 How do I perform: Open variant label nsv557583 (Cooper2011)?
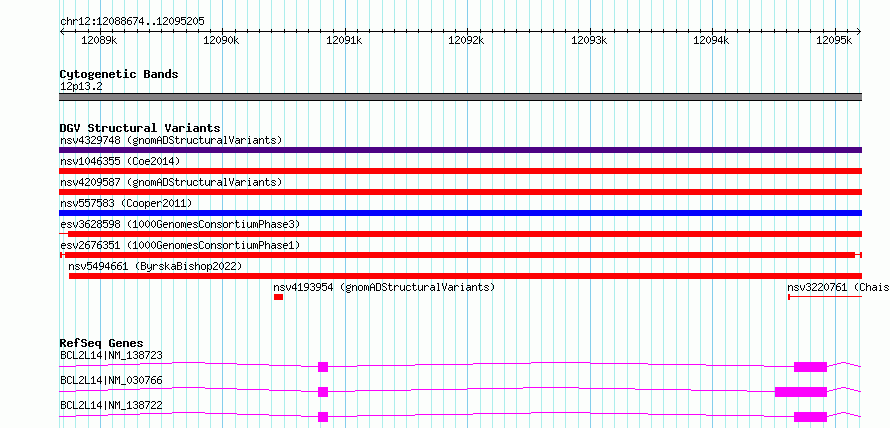pyautogui.click(x=126, y=203)
